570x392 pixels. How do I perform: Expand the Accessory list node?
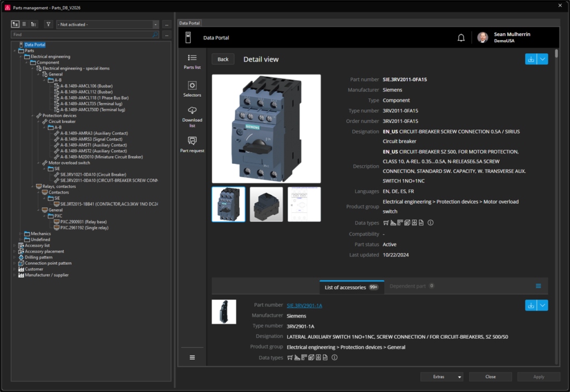(x=14, y=246)
